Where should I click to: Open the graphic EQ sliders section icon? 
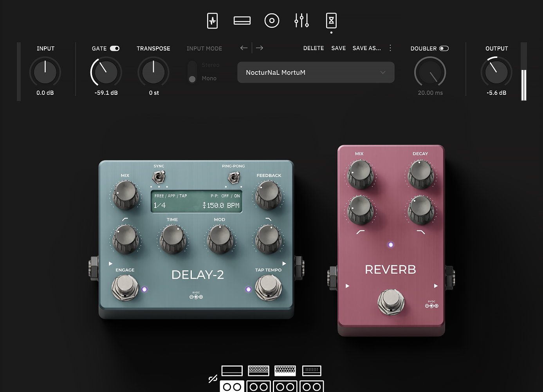pos(301,21)
